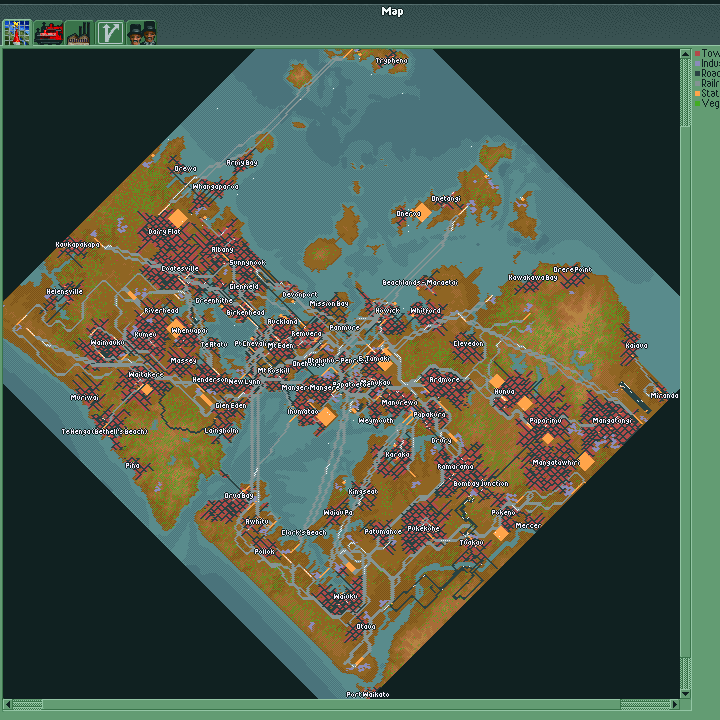This screenshot has width=720, height=720.
Task: Click the Orere Point town label
Action: [572, 270]
